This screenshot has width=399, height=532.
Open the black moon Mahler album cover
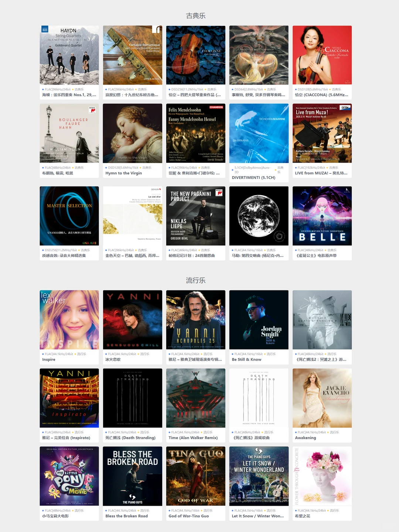coord(259,216)
